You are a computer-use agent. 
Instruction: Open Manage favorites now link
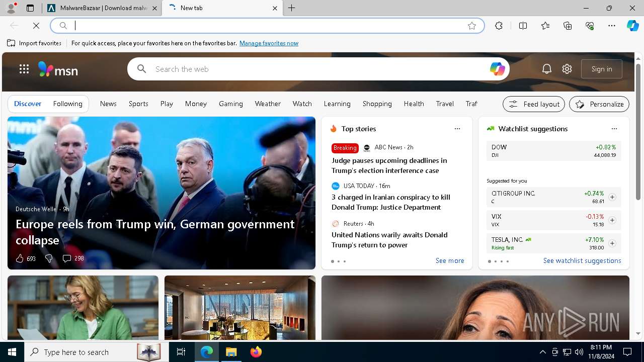(x=269, y=43)
